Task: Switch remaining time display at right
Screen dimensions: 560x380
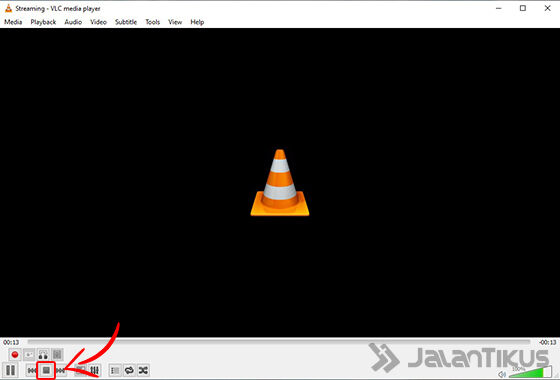Action: pos(548,342)
